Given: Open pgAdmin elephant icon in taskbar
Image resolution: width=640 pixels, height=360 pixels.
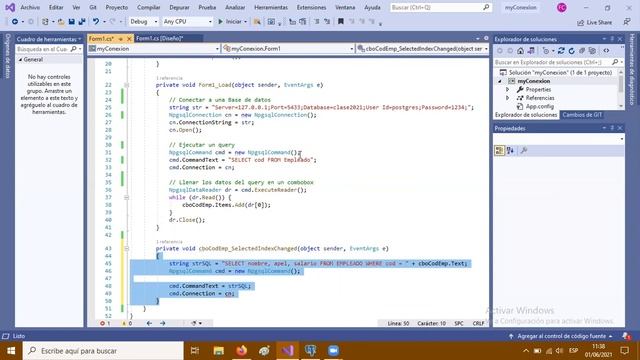Looking at the screenshot, I should 311,351.
